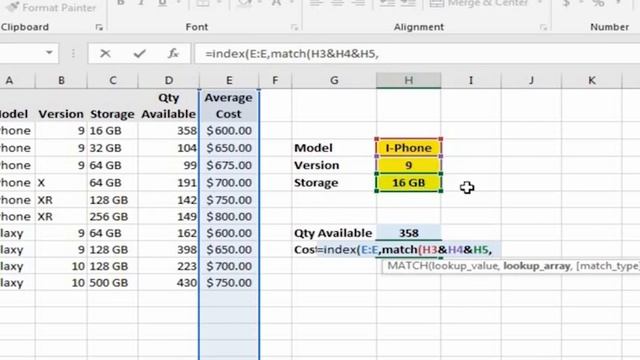Select column G header

coord(334,80)
